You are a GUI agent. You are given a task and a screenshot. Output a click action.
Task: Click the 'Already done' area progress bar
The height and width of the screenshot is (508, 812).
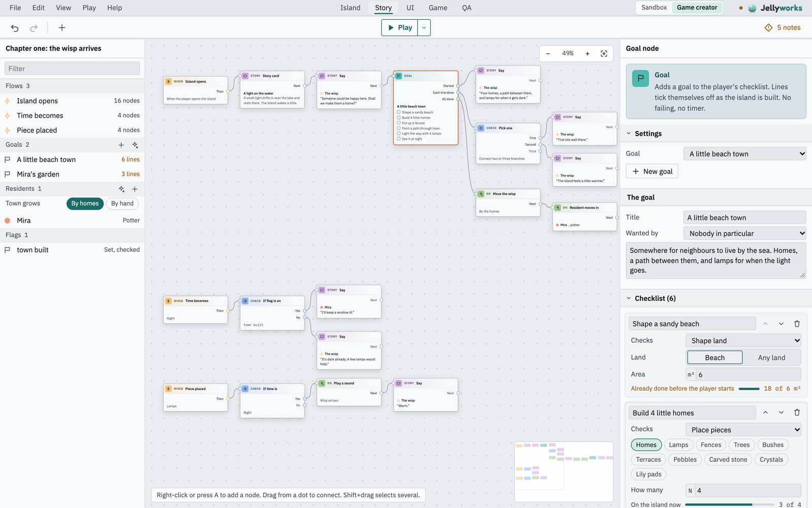tap(749, 389)
